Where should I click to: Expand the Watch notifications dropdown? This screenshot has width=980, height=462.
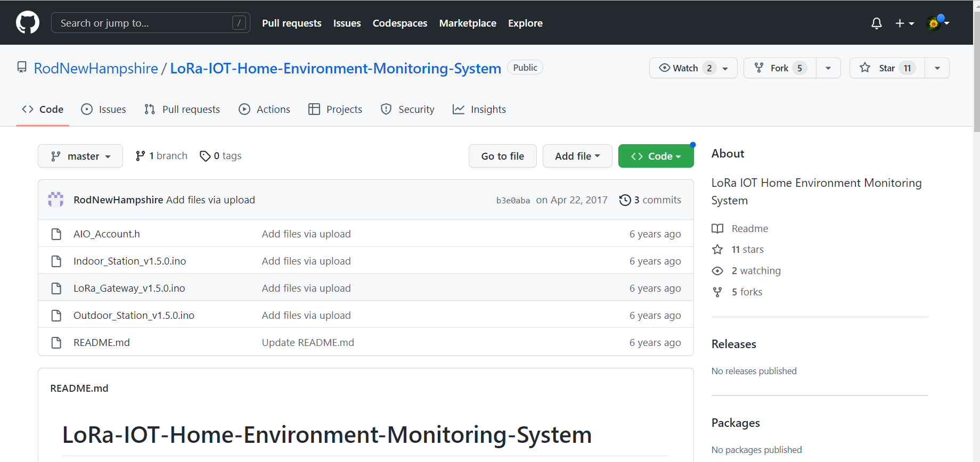693,68
